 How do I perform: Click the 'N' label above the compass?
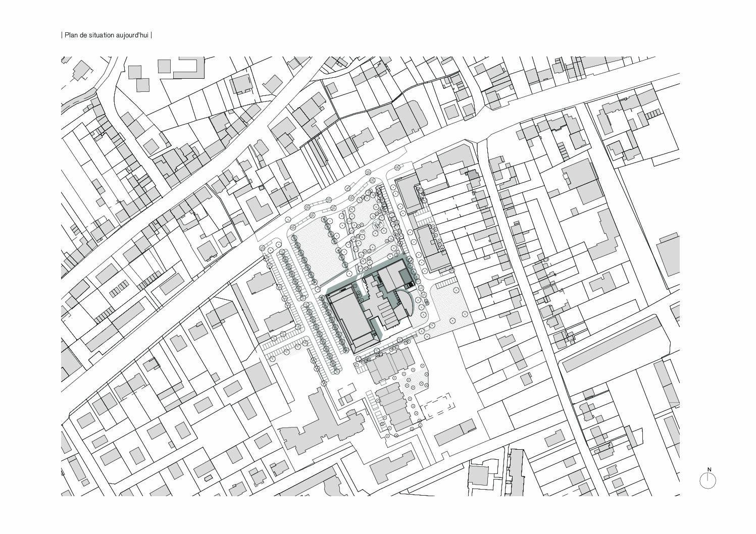point(709,469)
